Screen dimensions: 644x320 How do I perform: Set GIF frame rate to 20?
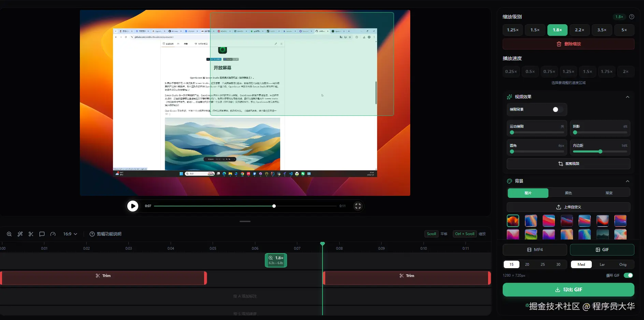[x=527, y=264]
